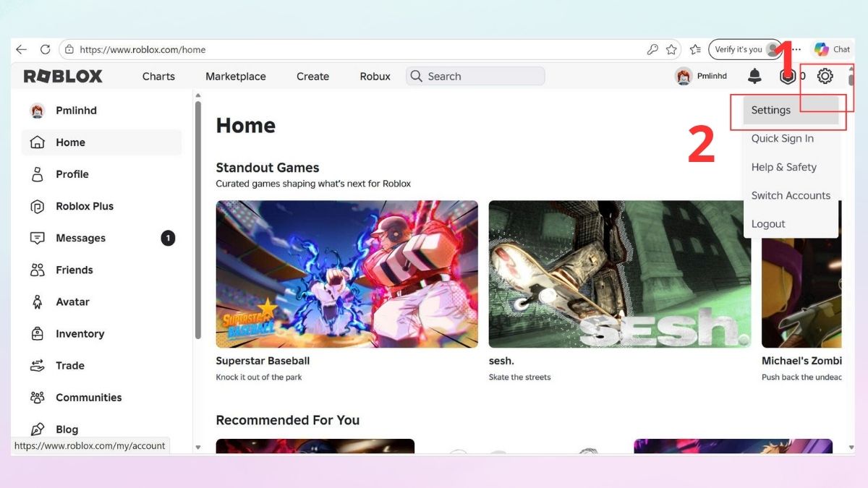Select Settings from the dropdown menu
868x488 pixels.
(x=791, y=110)
